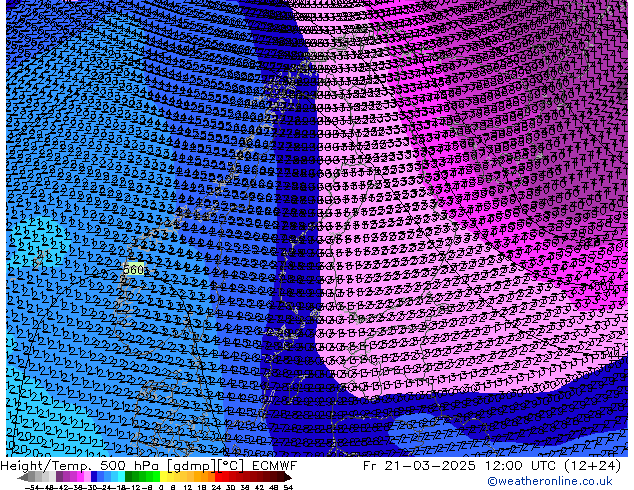The image size is (634, 490).
Task: Click the 12 value label on the legend
Action: point(188,488)
